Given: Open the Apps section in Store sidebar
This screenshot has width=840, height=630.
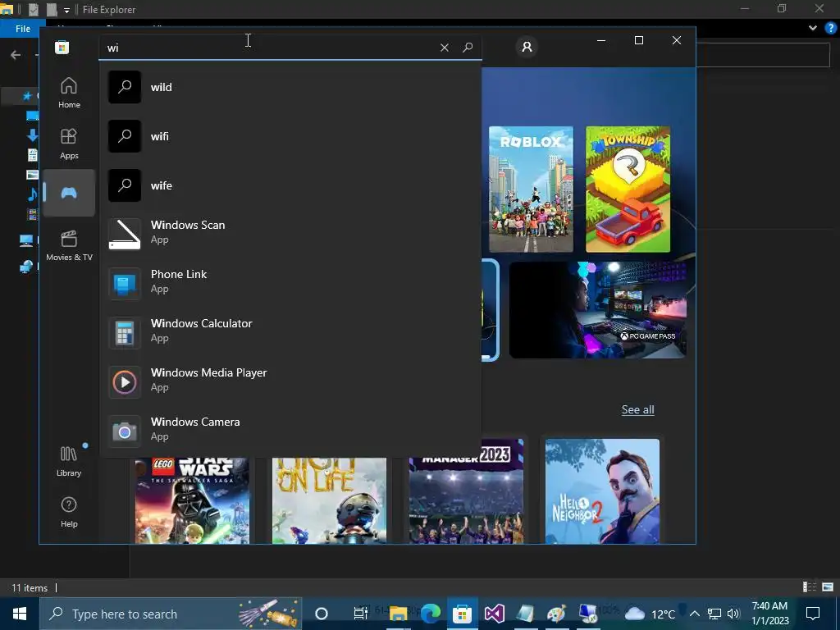Looking at the screenshot, I should (x=69, y=144).
